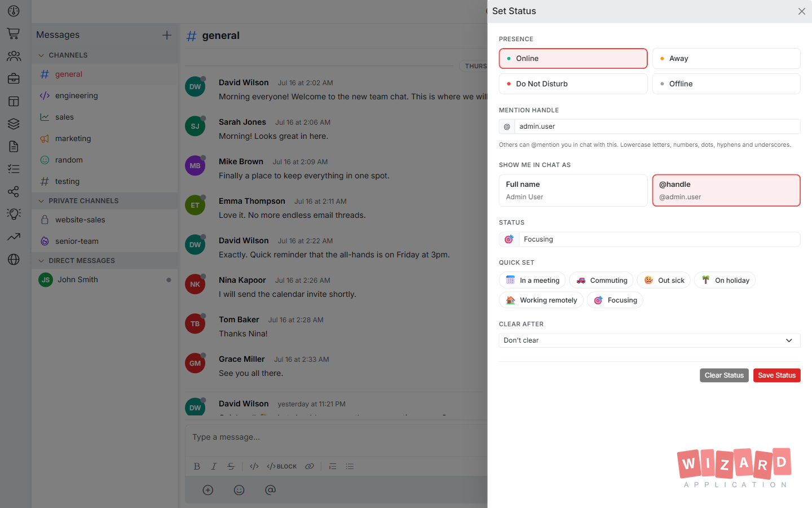The width and height of the screenshot is (812, 508).
Task: Close the Set Status panel
Action: (801, 11)
